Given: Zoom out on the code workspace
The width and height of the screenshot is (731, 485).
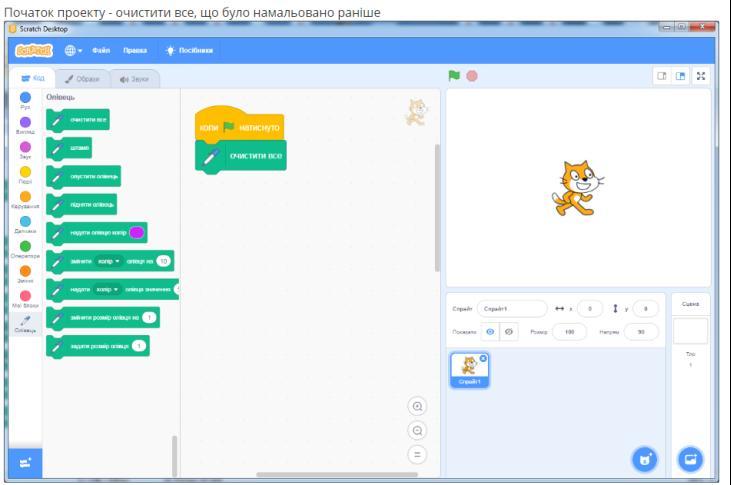Looking at the screenshot, I should click(417, 430).
